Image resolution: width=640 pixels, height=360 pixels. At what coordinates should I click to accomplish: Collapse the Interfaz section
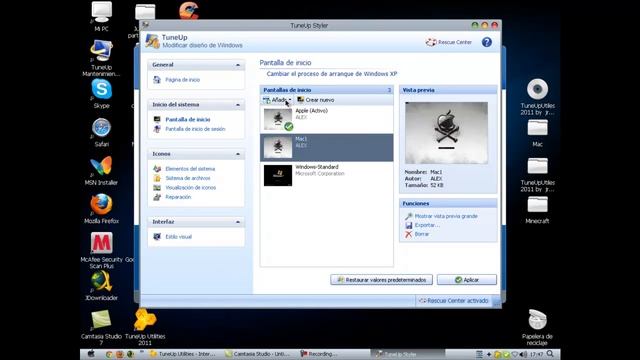pyautogui.click(x=238, y=222)
